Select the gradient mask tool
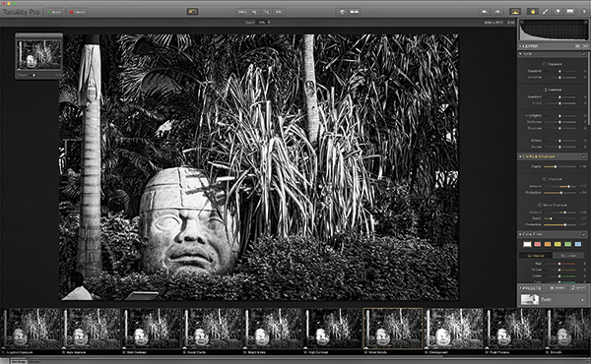This screenshot has height=364, width=591. coord(570,12)
